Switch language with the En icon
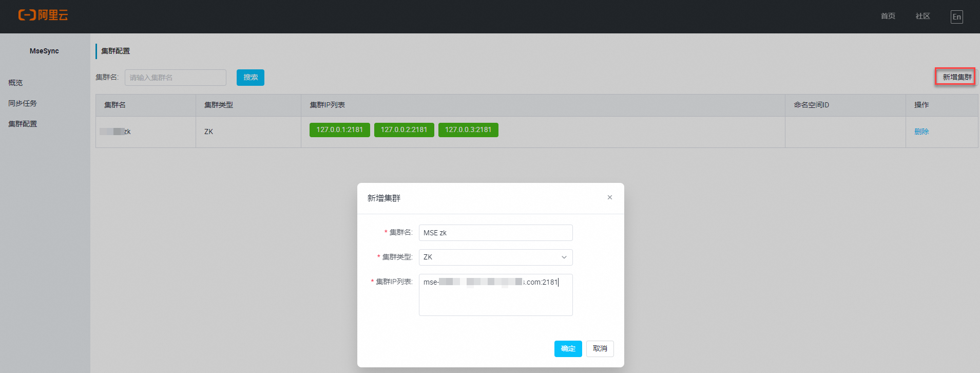This screenshot has height=373, width=980. point(956,17)
